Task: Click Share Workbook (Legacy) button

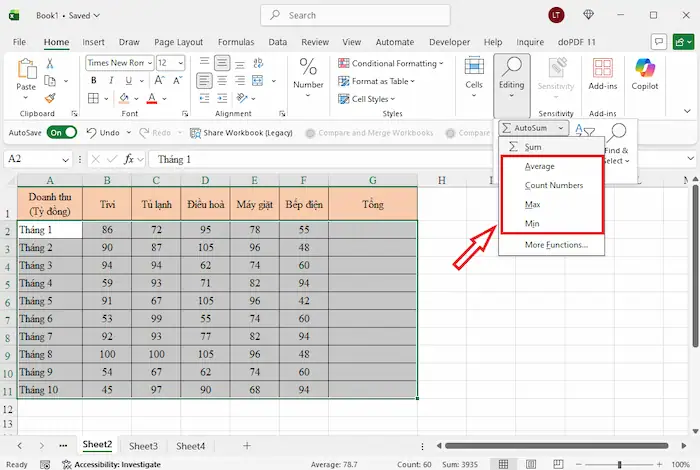Action: (242, 132)
